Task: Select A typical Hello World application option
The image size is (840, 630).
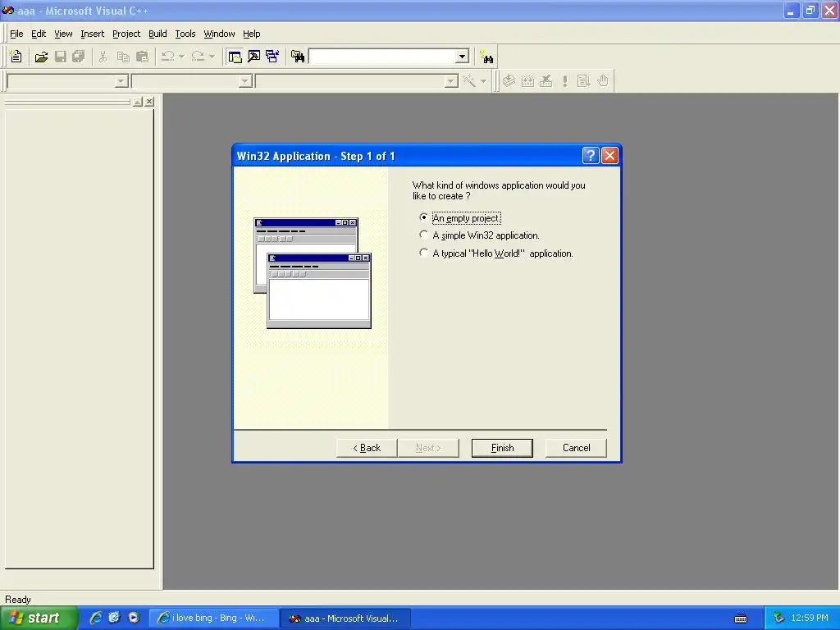Action: (496, 253)
